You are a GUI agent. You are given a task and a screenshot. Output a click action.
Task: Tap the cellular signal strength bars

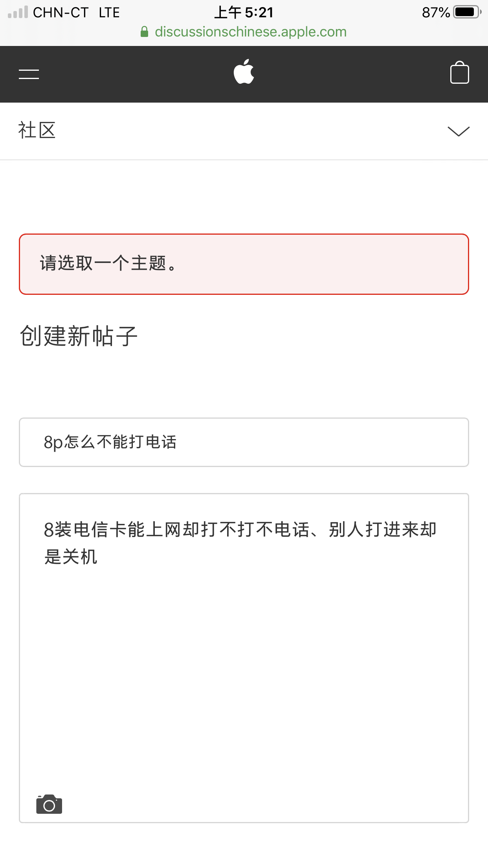click(18, 12)
